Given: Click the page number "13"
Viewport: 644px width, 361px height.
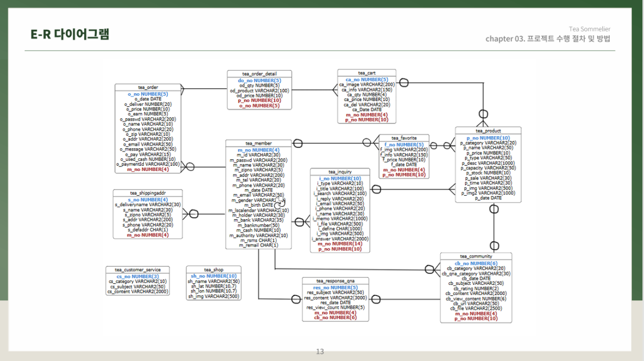Looking at the screenshot, I should pyautogui.click(x=320, y=352).
